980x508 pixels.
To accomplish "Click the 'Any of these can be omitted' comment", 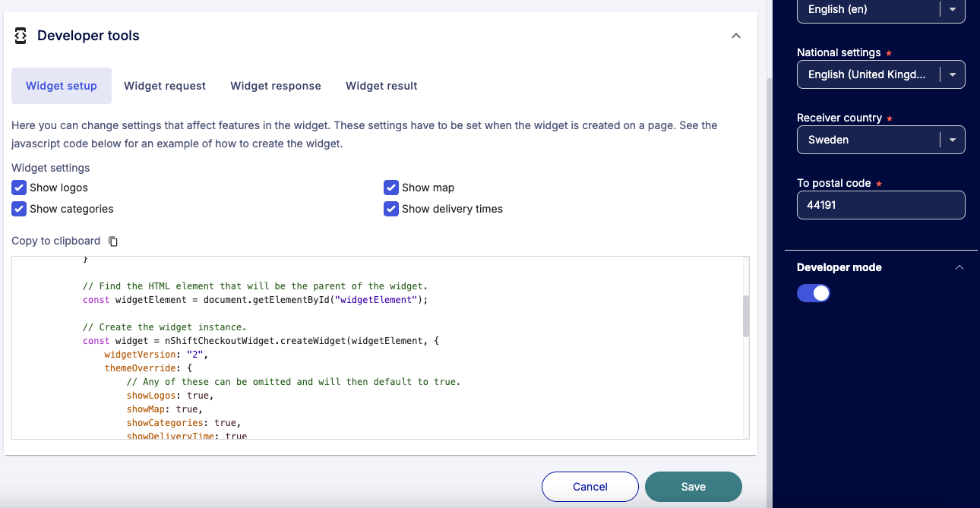I will click(293, 382).
